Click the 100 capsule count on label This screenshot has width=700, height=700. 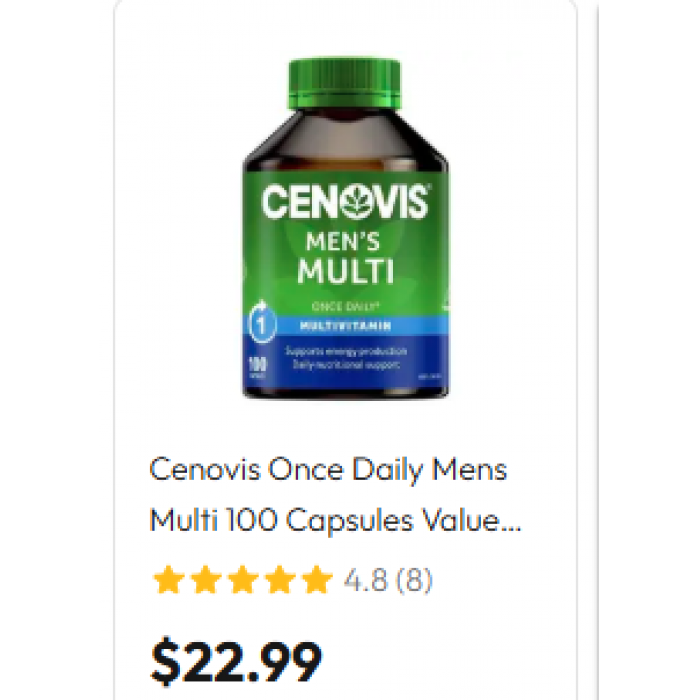[x=258, y=365]
